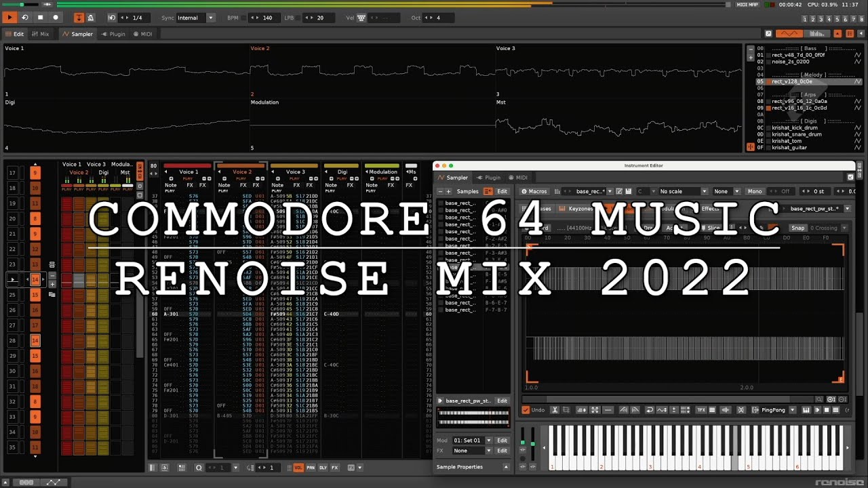Image resolution: width=868 pixels, height=488 pixels.
Task: Click the Snap button
Action: [798, 228]
